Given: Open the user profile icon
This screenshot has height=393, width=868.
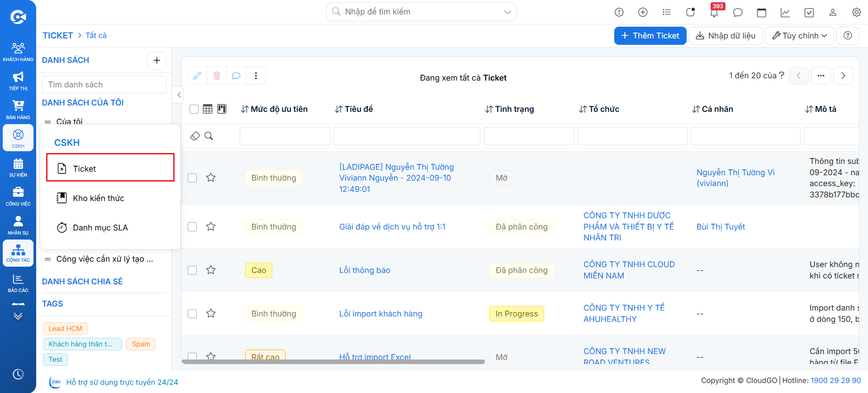Looking at the screenshot, I should (833, 12).
